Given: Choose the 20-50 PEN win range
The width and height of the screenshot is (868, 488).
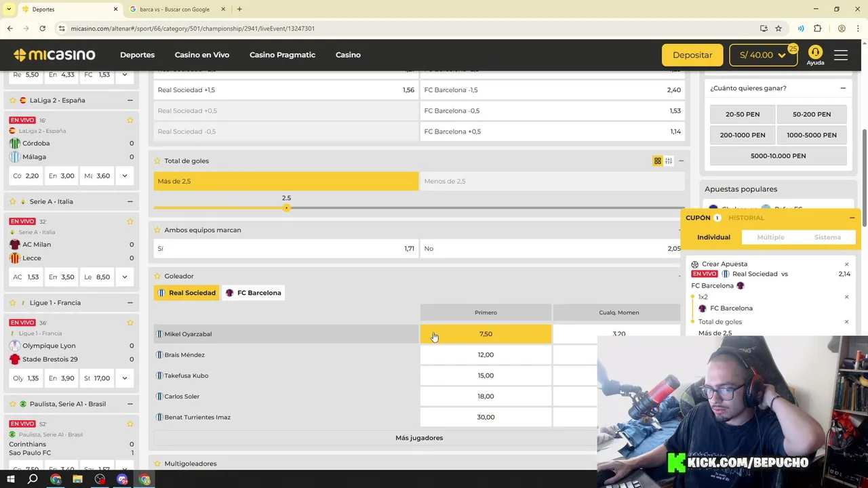Looking at the screenshot, I should [743, 115].
